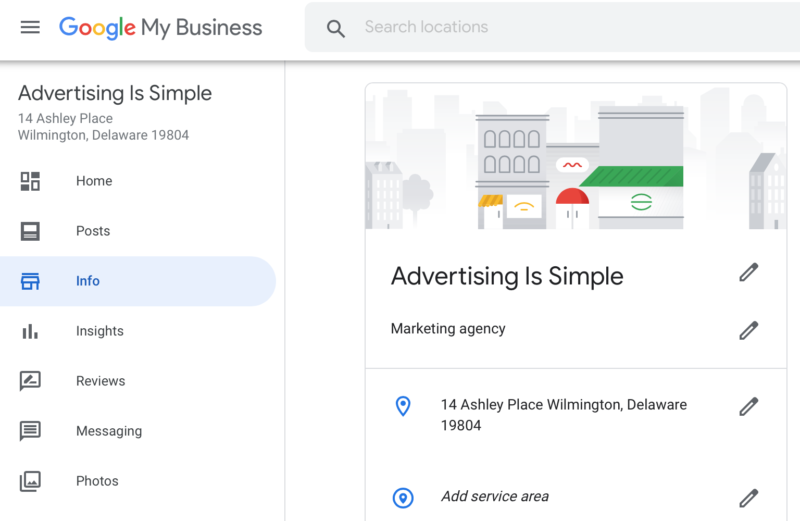Click the service area target icon
800x521 pixels.
click(403, 498)
